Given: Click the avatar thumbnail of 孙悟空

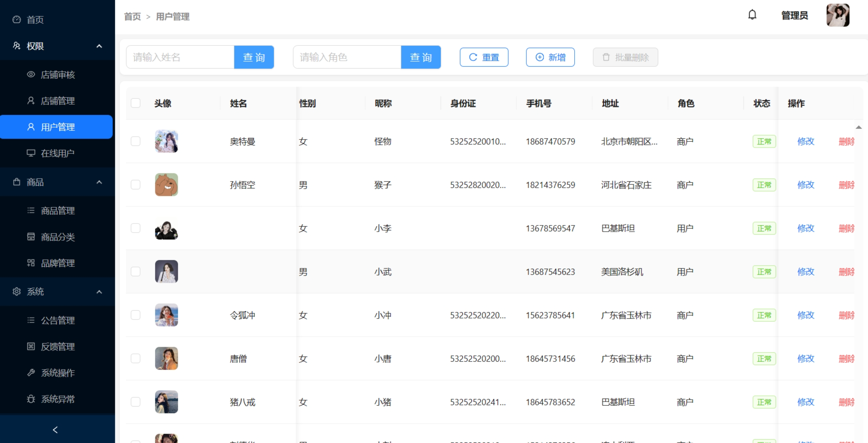Looking at the screenshot, I should [x=166, y=185].
